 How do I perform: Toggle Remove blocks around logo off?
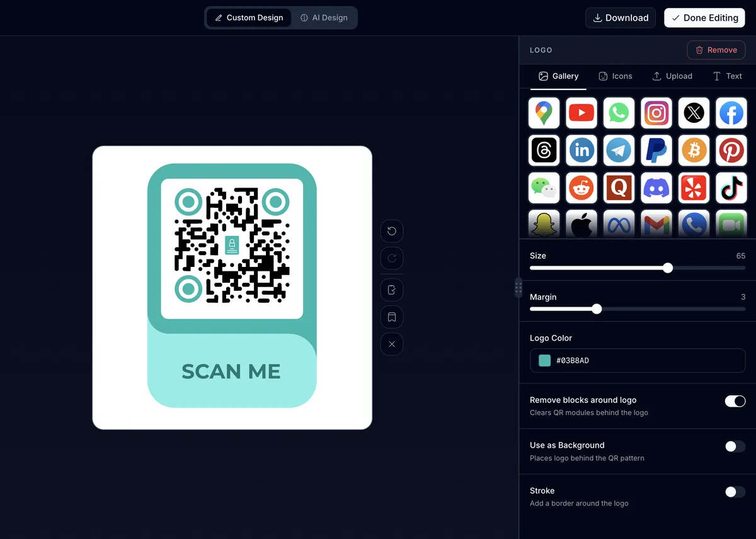click(x=735, y=401)
